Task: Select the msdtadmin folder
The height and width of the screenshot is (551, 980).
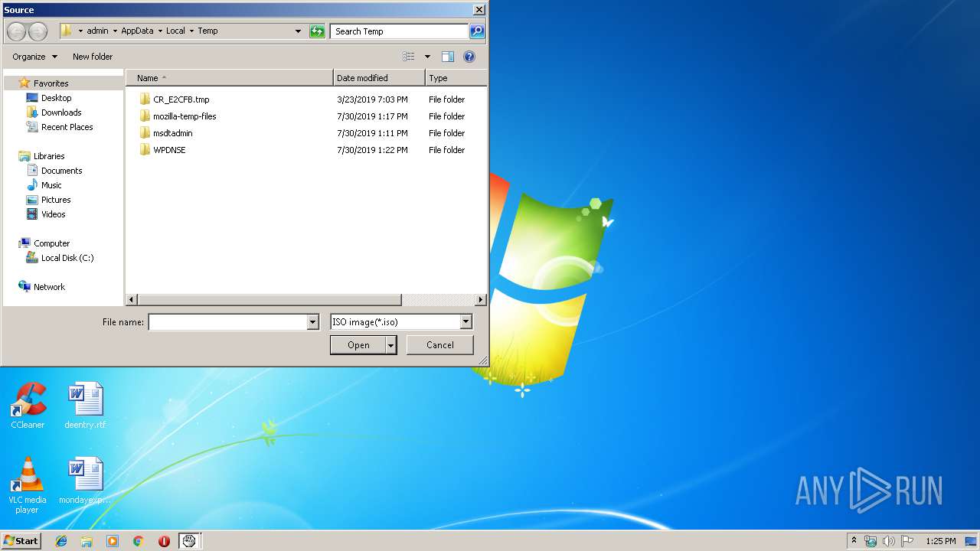Action: (x=172, y=133)
